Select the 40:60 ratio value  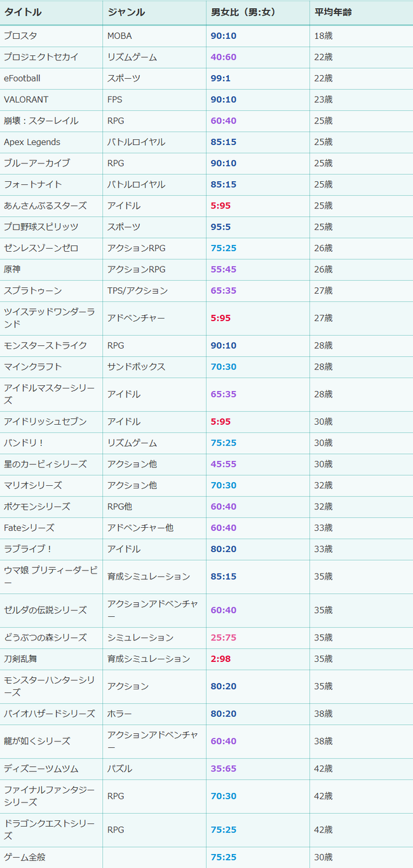pos(224,57)
